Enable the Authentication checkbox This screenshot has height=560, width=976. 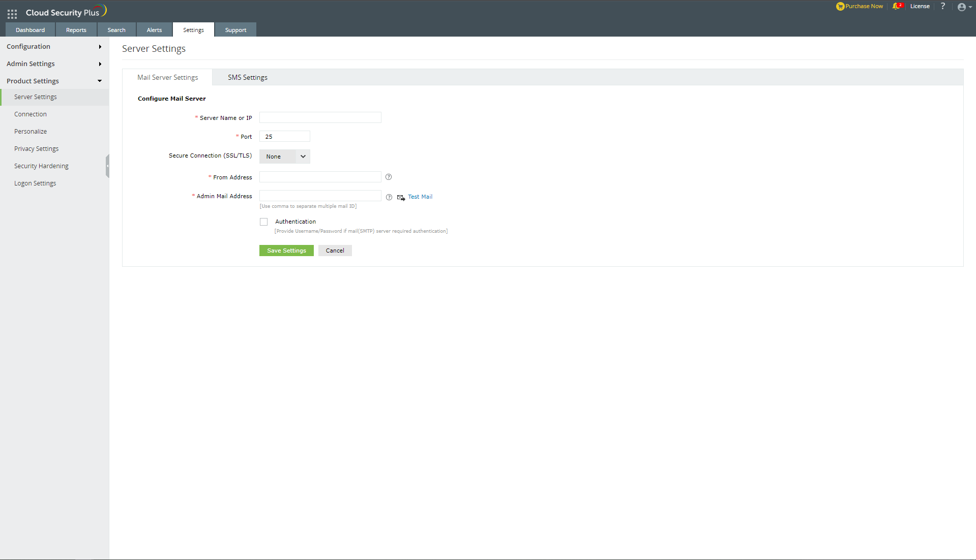263,222
